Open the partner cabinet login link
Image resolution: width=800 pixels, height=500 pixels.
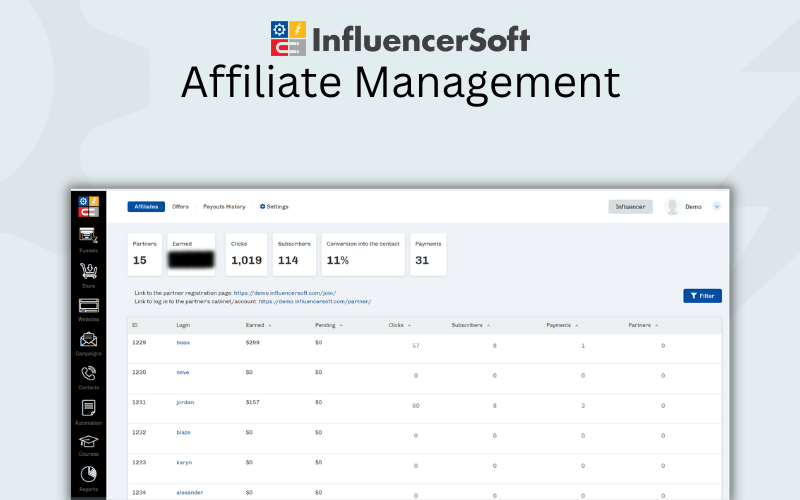(x=314, y=302)
